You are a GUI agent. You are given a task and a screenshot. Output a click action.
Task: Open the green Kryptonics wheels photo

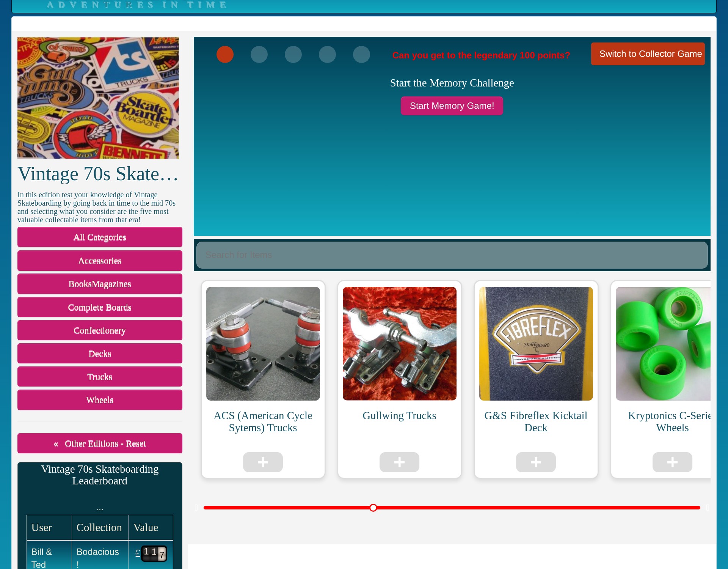coord(663,344)
